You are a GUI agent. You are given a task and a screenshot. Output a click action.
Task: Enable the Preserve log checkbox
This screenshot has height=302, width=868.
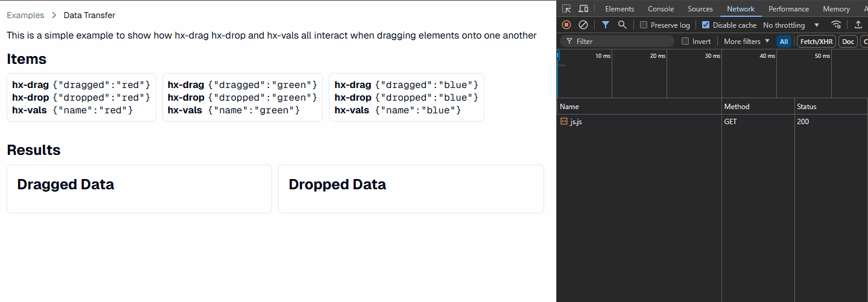point(644,25)
